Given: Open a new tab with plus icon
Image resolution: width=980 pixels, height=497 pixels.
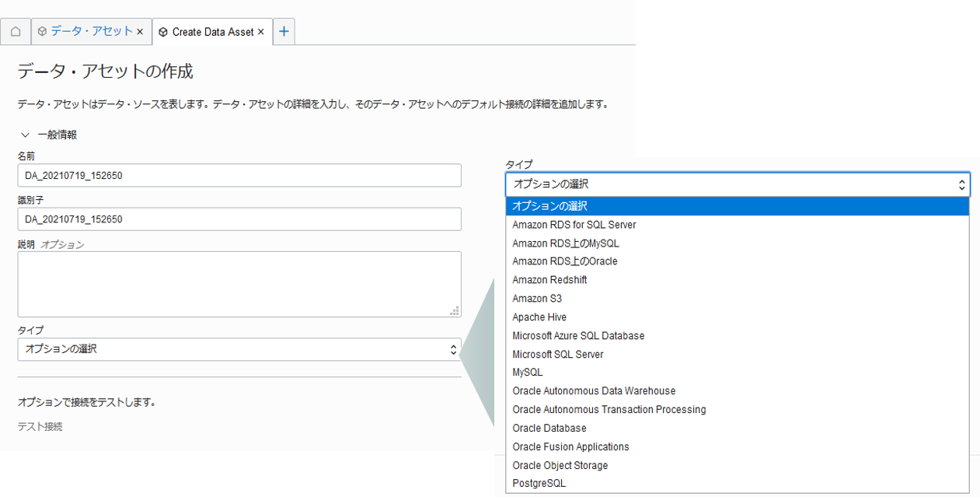Looking at the screenshot, I should [x=284, y=32].
